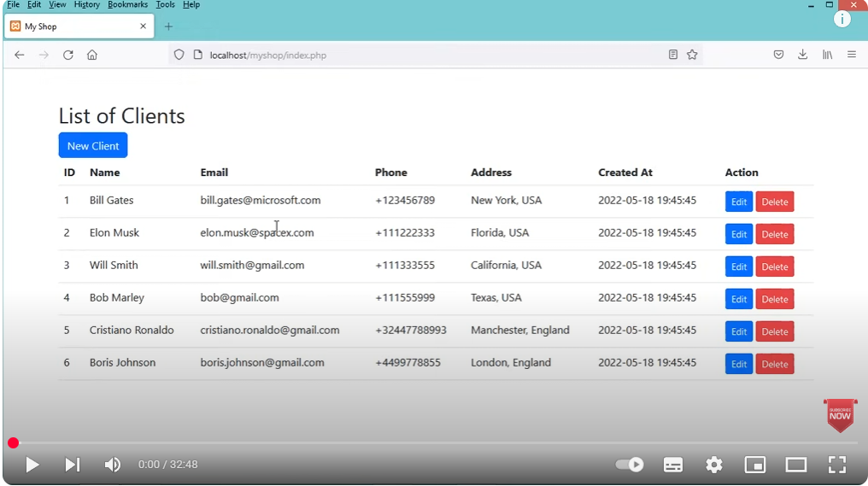Toggle the autoplay switch

(630, 465)
